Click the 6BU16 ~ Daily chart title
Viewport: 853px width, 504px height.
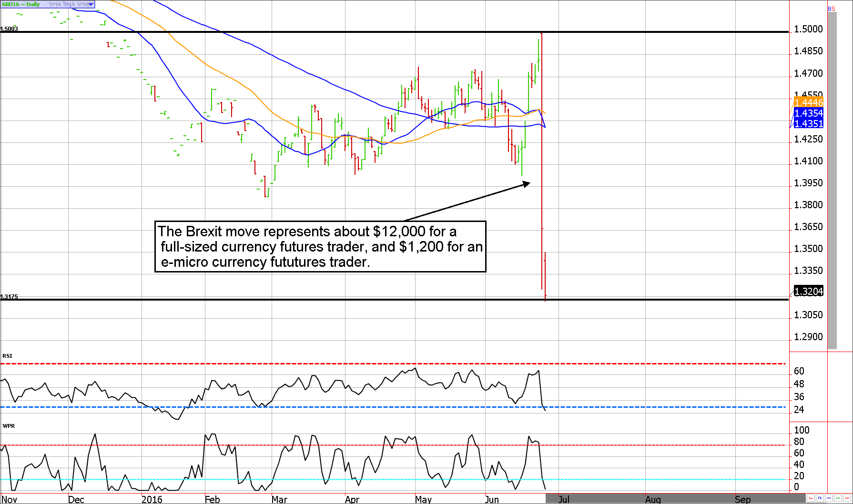[21, 4]
